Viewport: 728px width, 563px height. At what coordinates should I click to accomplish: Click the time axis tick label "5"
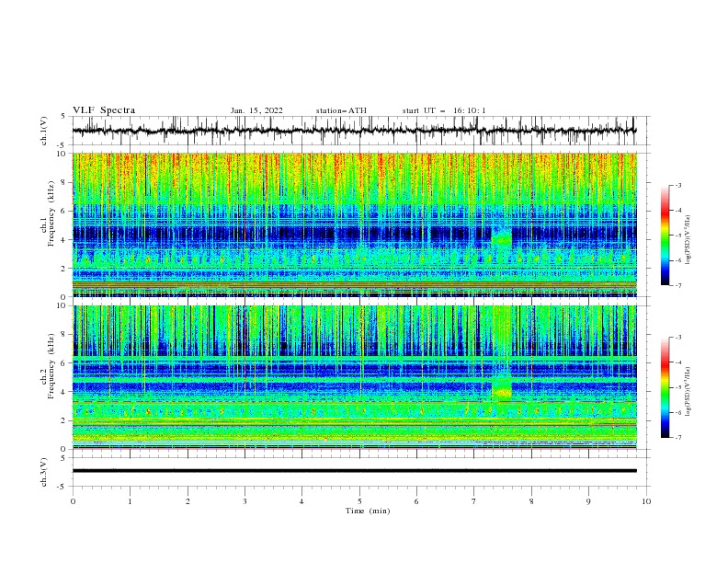click(x=359, y=501)
